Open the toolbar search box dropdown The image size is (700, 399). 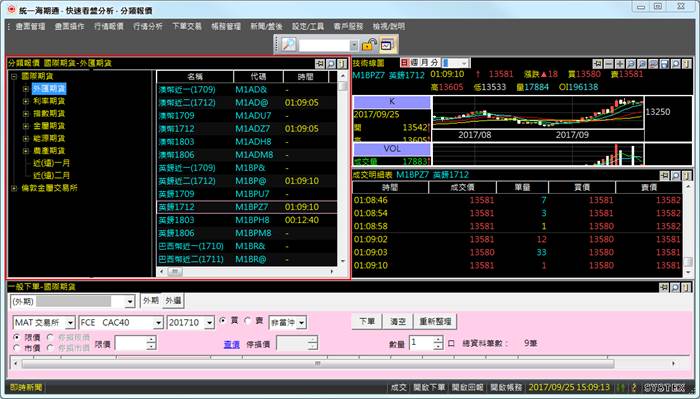(x=354, y=45)
